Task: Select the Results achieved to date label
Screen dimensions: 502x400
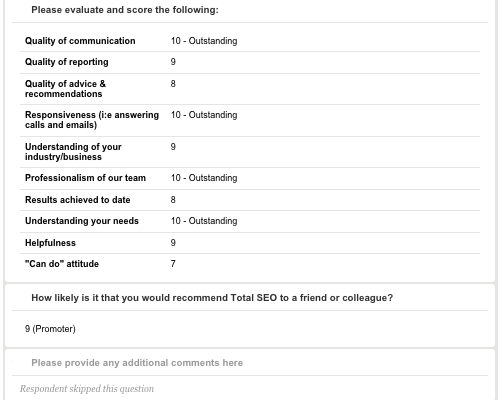Action: (77, 200)
